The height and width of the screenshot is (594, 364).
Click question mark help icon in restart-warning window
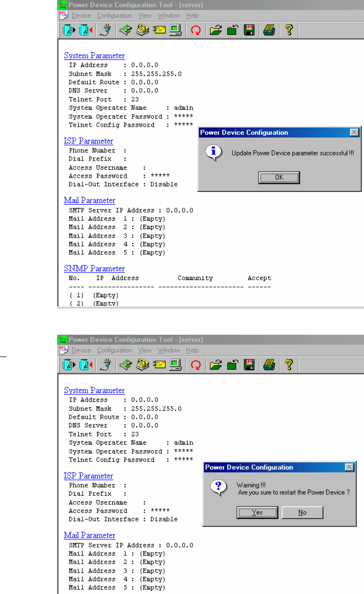(x=289, y=365)
